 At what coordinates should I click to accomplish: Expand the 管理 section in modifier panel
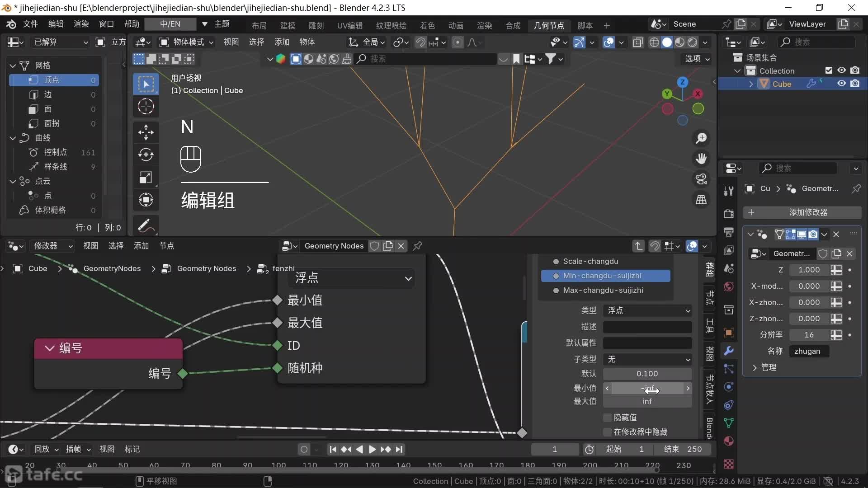(x=768, y=367)
